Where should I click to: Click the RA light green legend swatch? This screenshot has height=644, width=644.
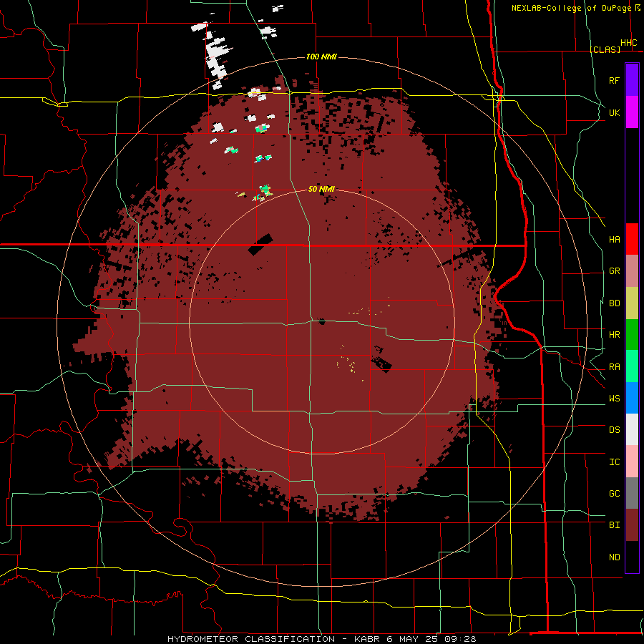click(632, 366)
